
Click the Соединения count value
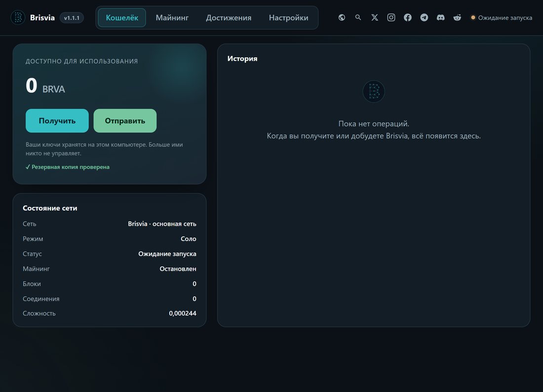(194, 299)
